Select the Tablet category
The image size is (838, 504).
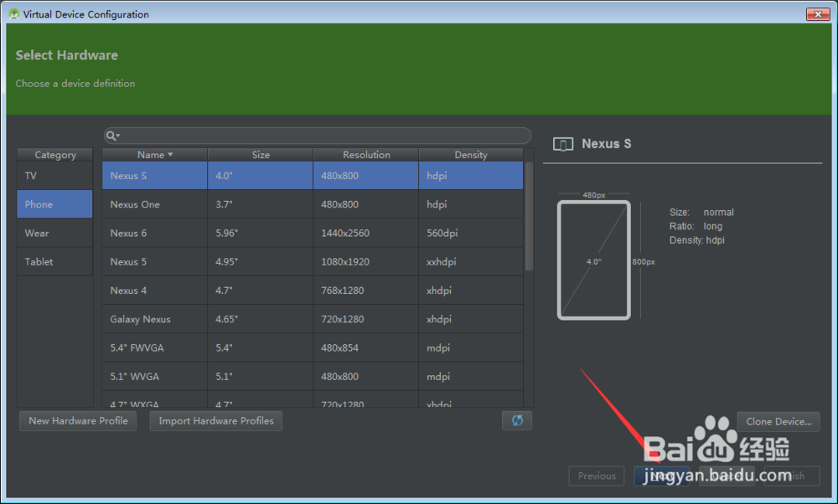pos(54,261)
